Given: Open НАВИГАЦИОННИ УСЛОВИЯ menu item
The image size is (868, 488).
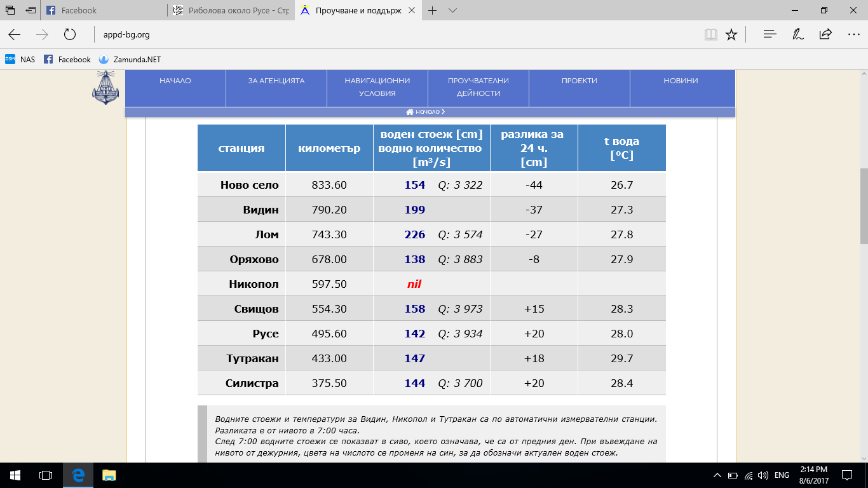Looking at the screenshot, I should 377,87.
